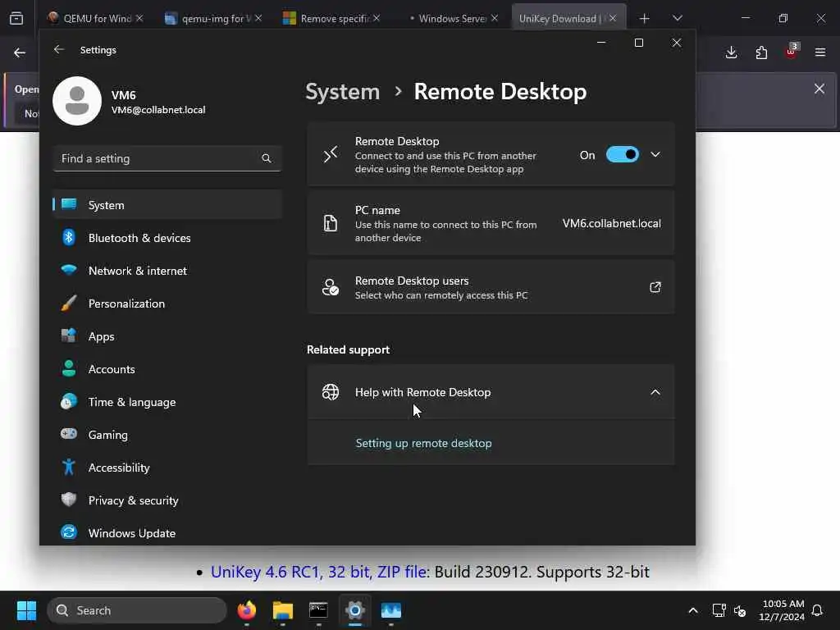This screenshot has width=840, height=630.
Task: Click PC name value VM6.collabnet.local
Action: (x=611, y=223)
